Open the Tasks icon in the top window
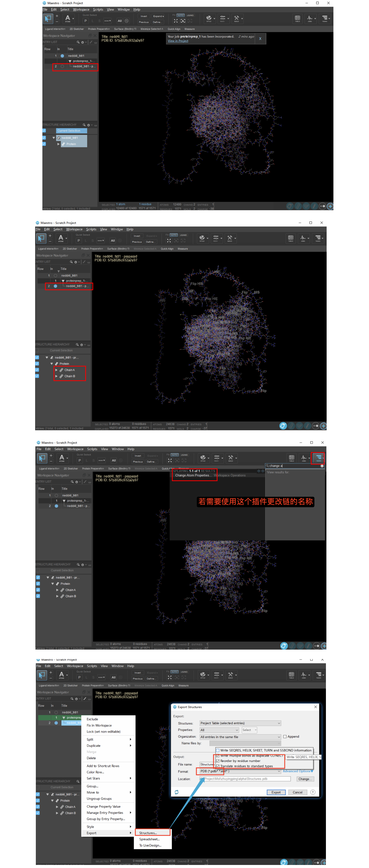 [325, 18]
